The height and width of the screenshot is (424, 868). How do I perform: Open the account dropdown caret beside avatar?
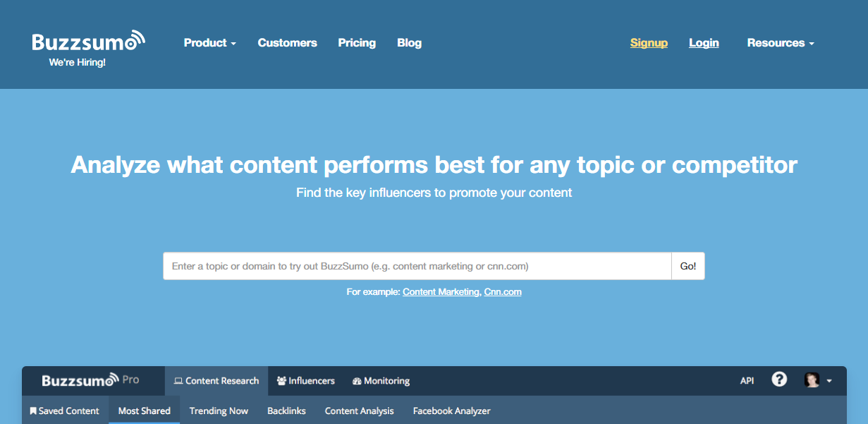click(x=829, y=381)
